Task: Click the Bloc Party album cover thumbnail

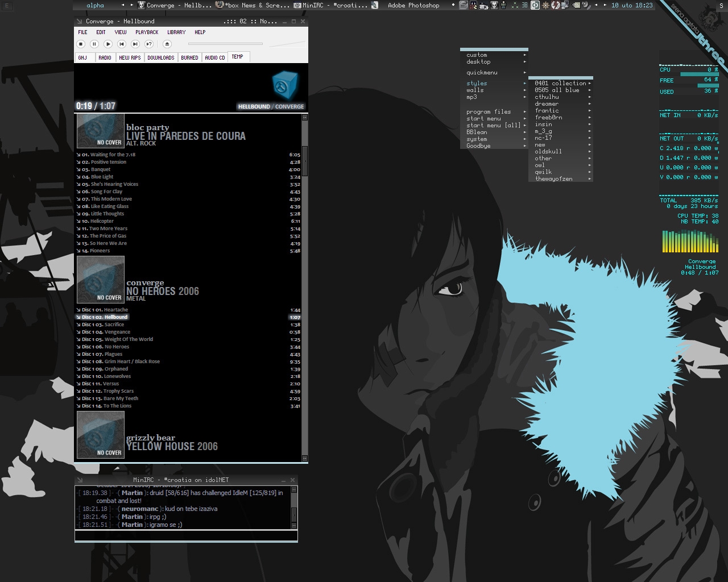Action: pyautogui.click(x=101, y=130)
